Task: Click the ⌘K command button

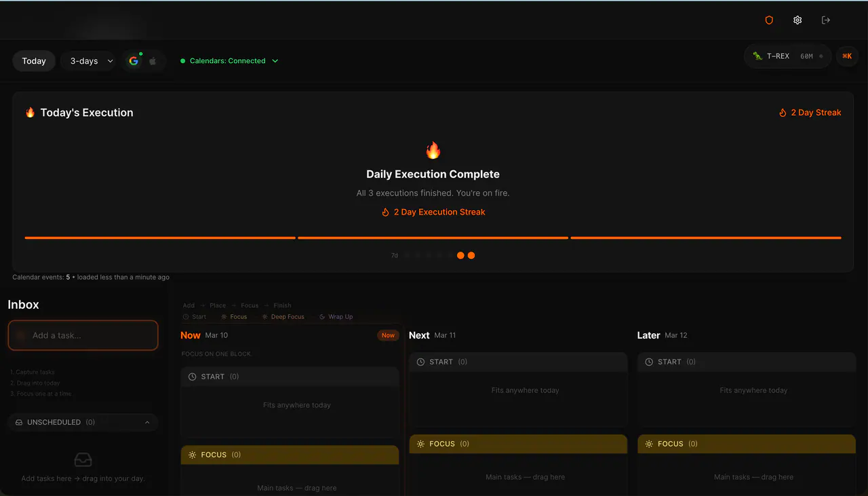Action: click(847, 56)
